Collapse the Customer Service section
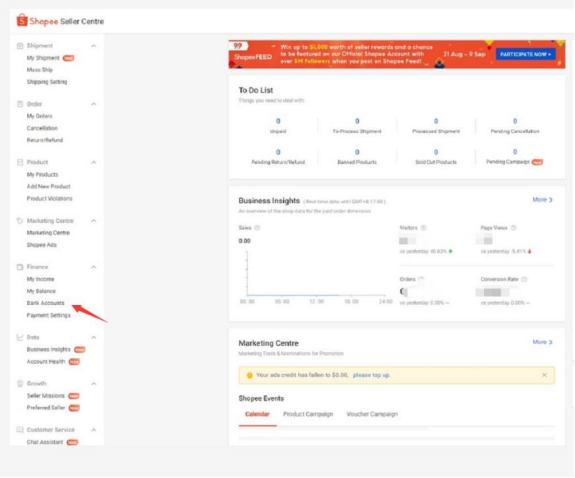Screen dimensions: 575x478 (x=94, y=430)
